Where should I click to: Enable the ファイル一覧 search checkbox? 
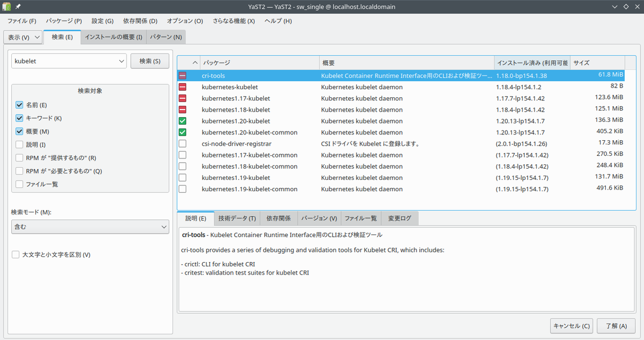pos(19,184)
